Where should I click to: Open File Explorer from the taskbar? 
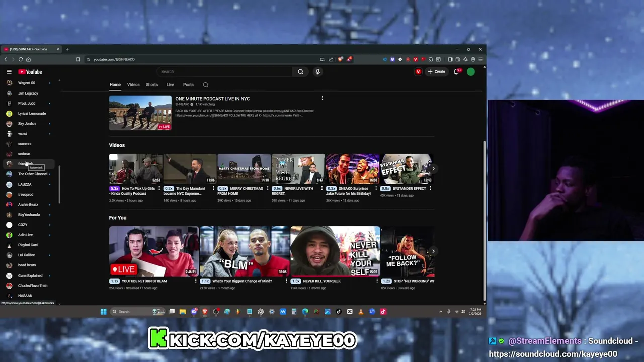183,312
